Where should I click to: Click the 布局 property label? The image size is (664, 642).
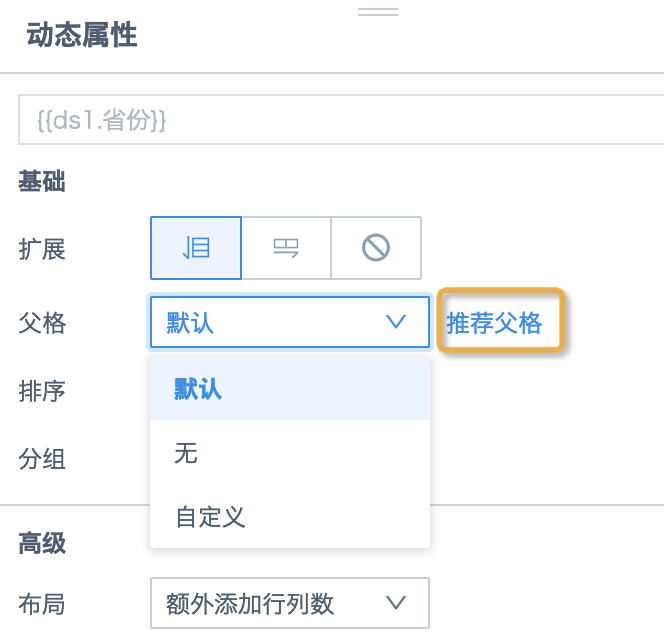click(42, 604)
